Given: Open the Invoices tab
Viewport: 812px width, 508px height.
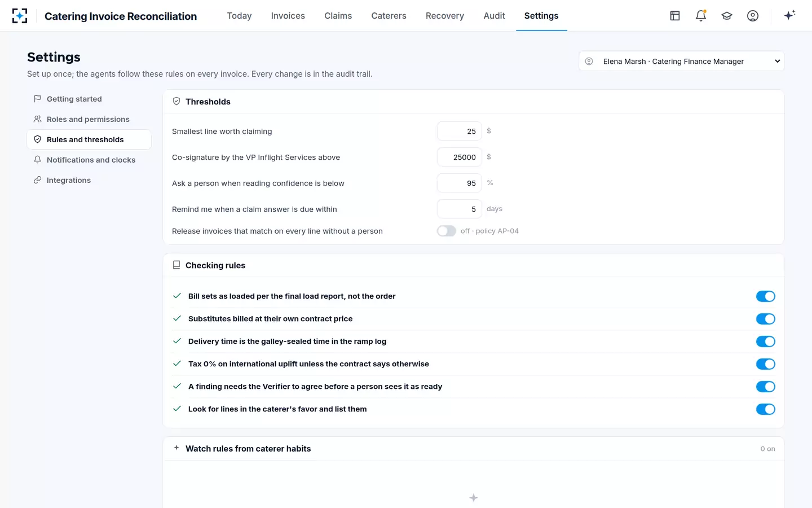Looking at the screenshot, I should pyautogui.click(x=288, y=16).
